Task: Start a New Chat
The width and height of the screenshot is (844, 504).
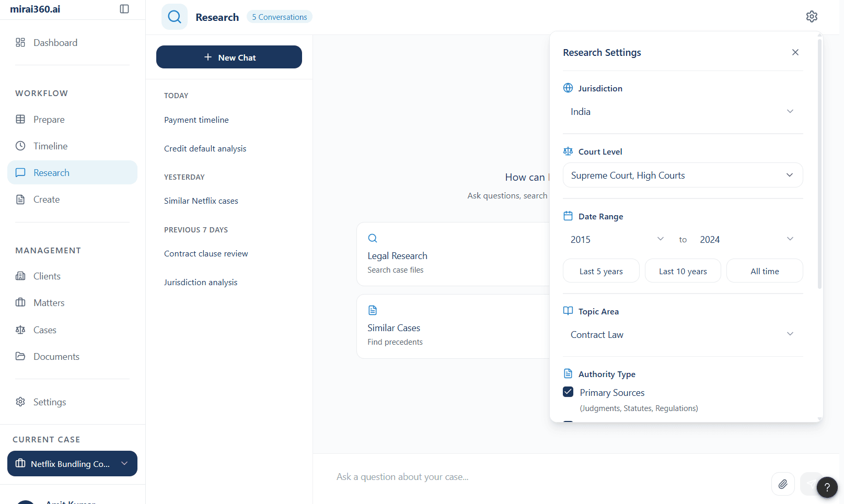Action: coord(229,57)
